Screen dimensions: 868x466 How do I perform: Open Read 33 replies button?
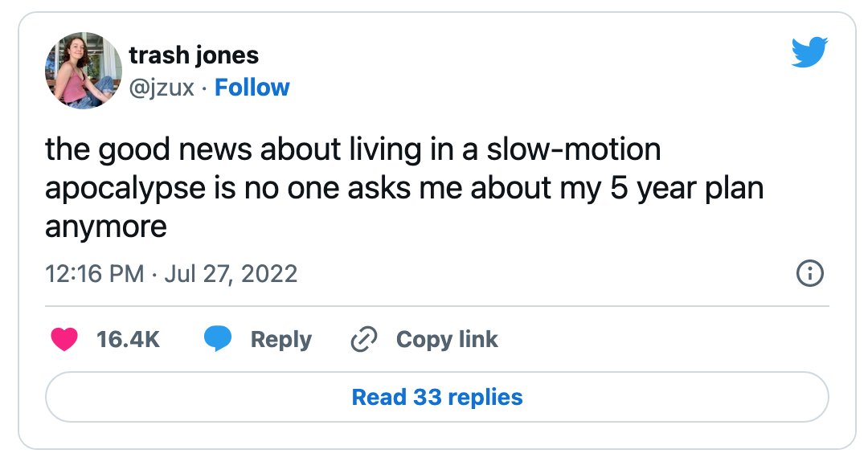(x=436, y=397)
